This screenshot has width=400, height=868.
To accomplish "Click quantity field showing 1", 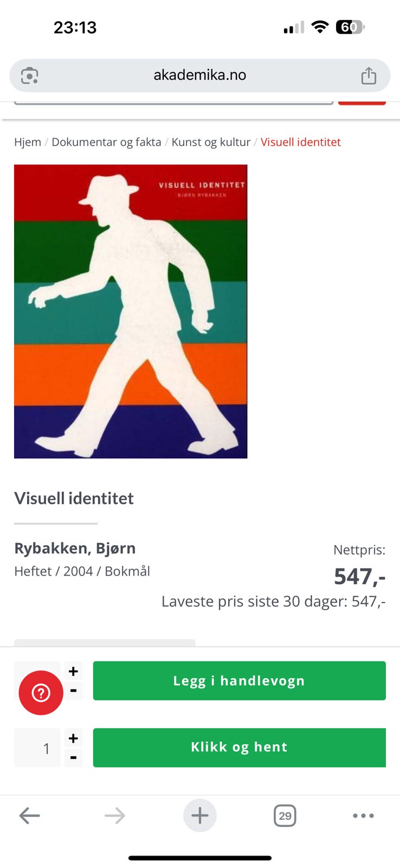I will click(x=37, y=748).
